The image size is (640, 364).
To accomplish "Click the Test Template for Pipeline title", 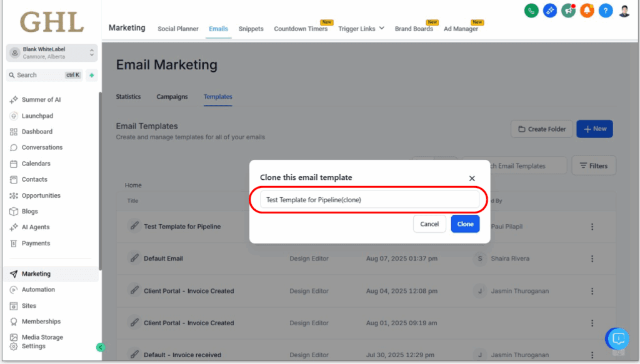I will coord(182,227).
